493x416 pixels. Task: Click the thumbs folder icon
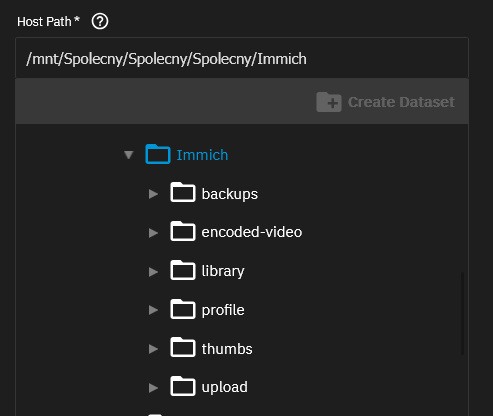coord(183,347)
